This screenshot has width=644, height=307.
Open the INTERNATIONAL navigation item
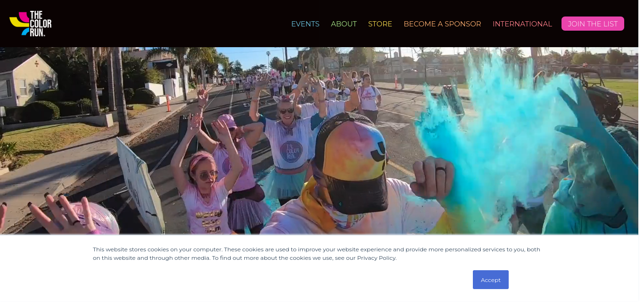click(522, 24)
